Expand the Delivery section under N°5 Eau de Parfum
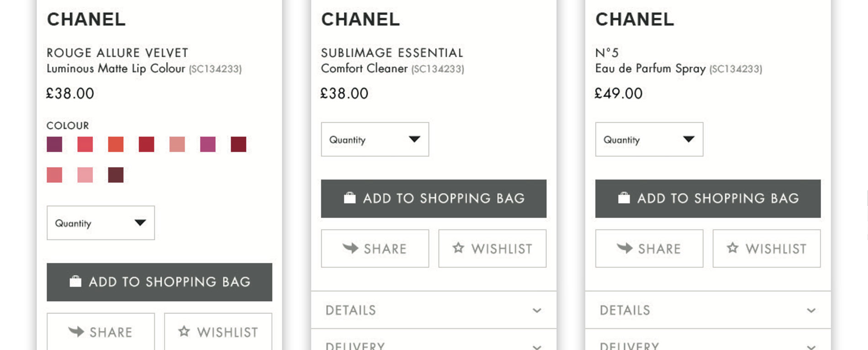This screenshot has height=350, width=868. tap(708, 341)
